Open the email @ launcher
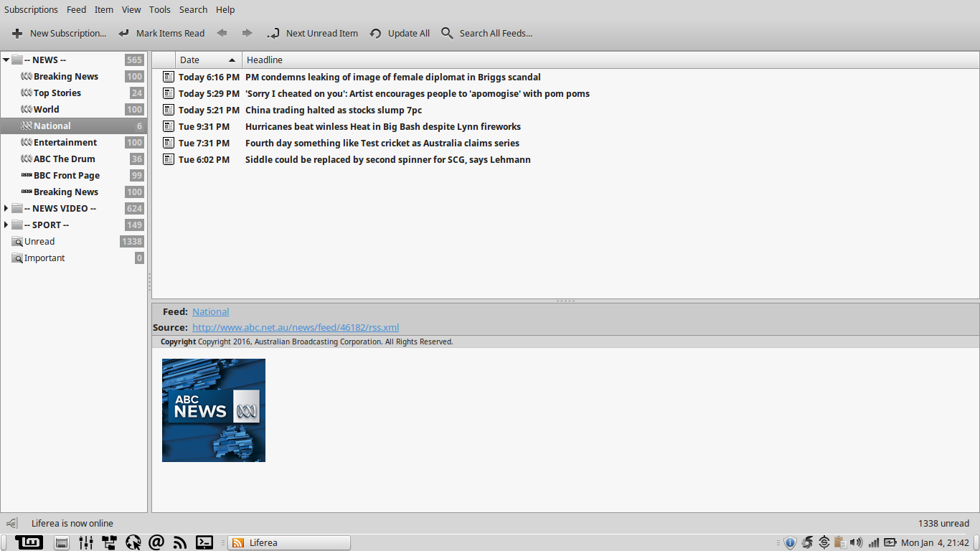The image size is (980, 551). pyautogui.click(x=156, y=542)
